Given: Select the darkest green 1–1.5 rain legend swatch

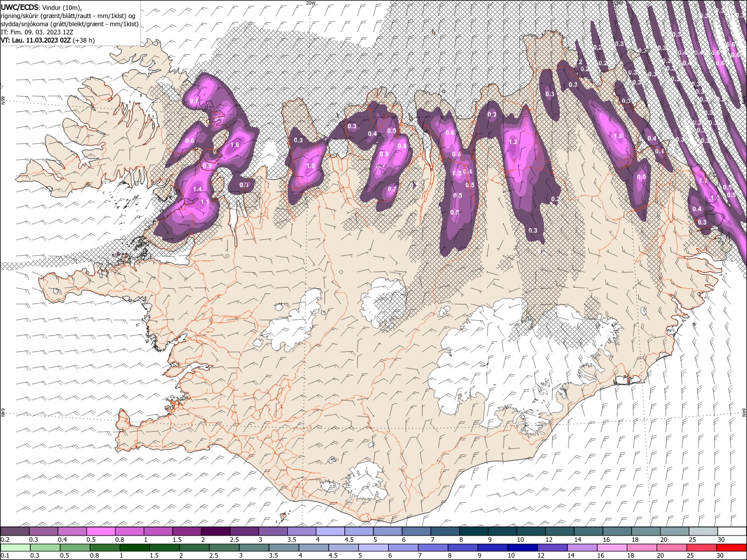Looking at the screenshot, I should point(135,548).
